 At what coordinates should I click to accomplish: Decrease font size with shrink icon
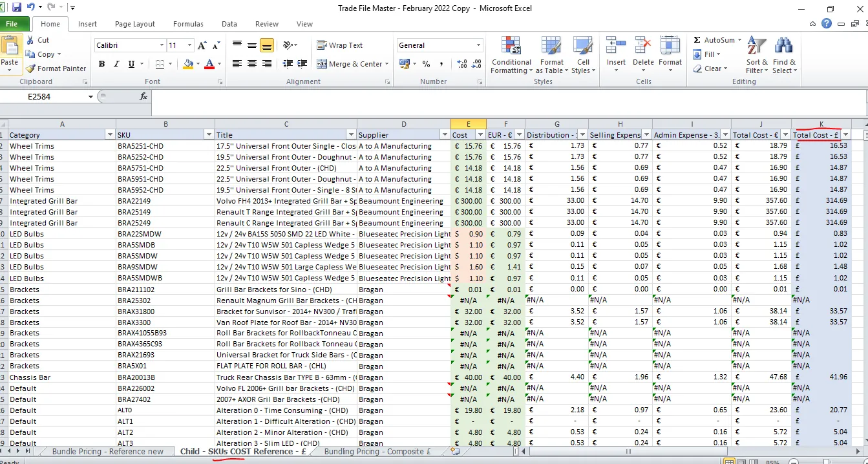(217, 46)
